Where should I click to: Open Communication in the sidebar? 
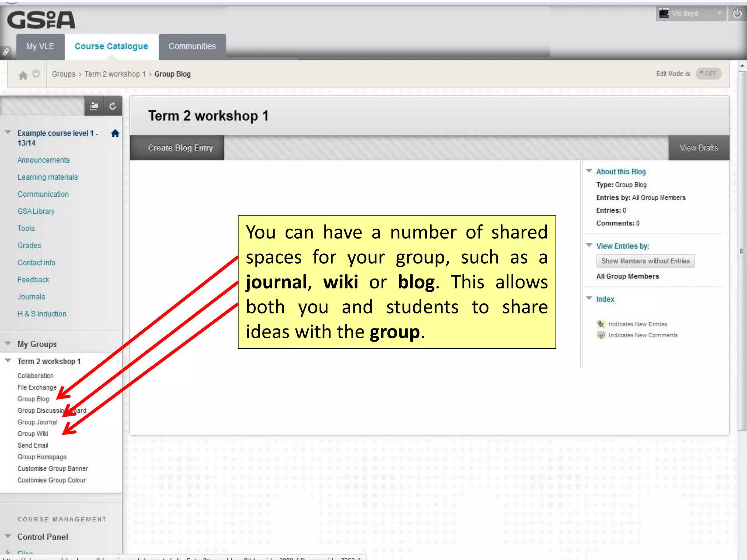pyautogui.click(x=43, y=194)
